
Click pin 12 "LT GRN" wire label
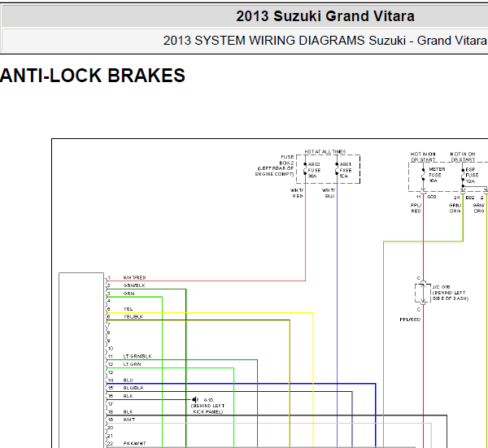coord(132,364)
